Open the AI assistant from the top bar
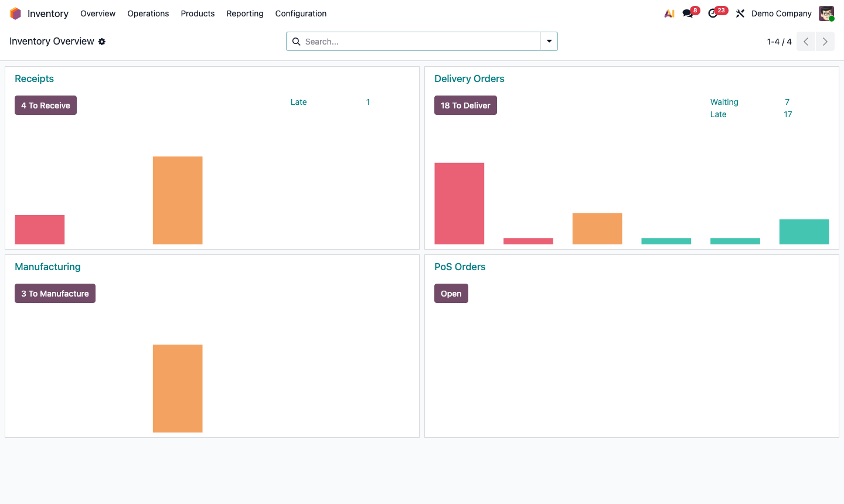 669,13
